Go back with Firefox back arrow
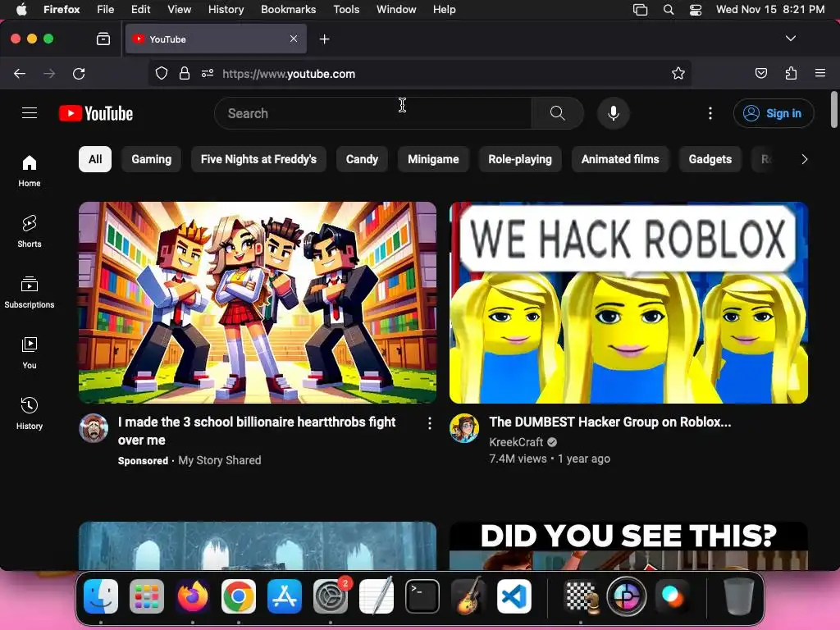Viewport: 840px width, 630px height. 20,73
